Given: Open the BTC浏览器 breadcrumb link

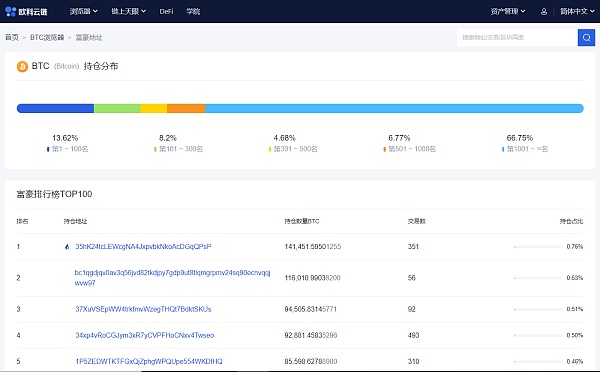Looking at the screenshot, I should click(x=47, y=37).
